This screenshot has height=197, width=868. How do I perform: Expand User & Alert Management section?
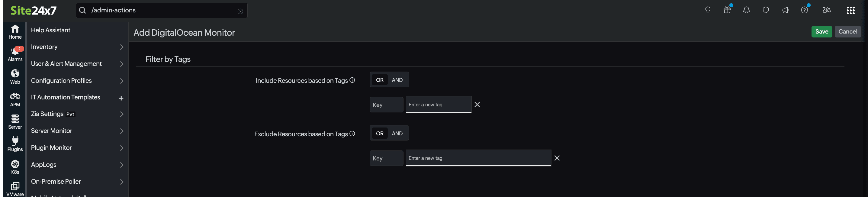coord(122,64)
